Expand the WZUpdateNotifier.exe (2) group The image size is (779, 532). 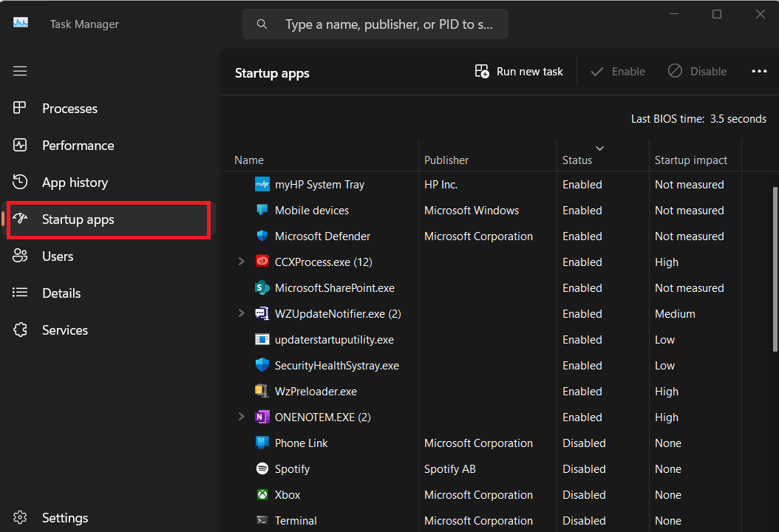tap(242, 313)
